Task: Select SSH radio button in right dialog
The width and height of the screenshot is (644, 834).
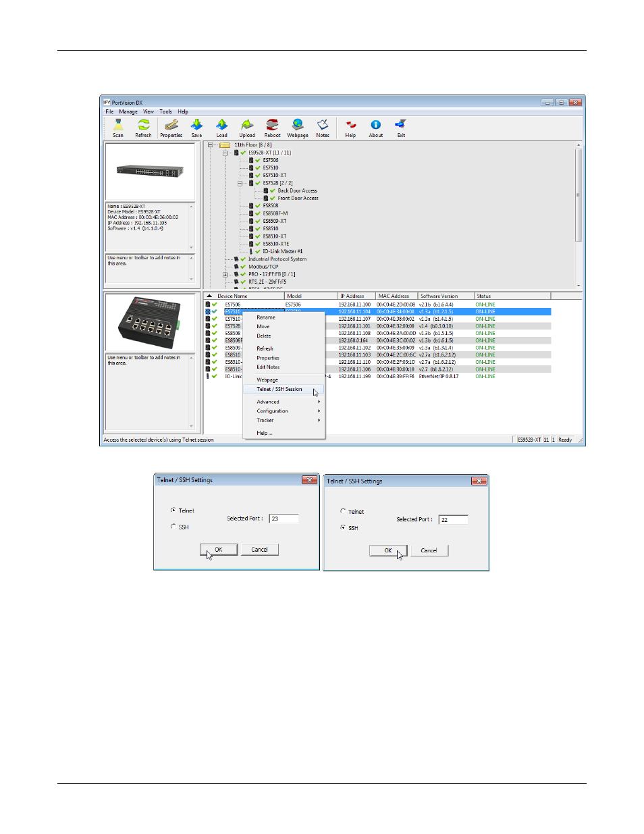Action: 343,528
